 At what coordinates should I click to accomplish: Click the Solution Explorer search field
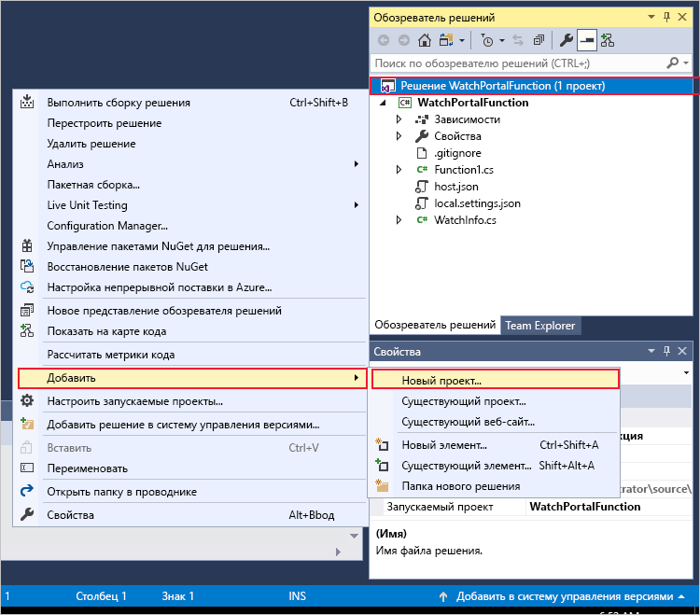518,63
